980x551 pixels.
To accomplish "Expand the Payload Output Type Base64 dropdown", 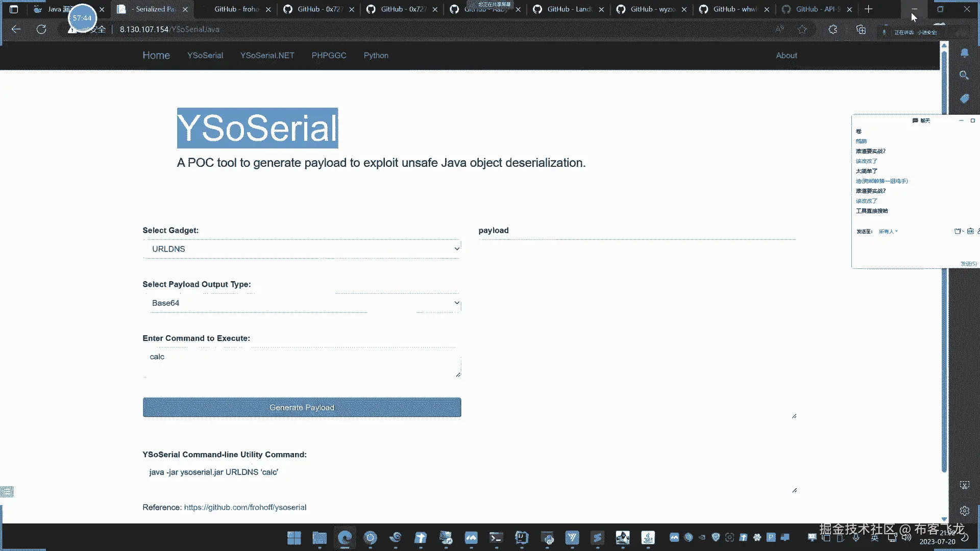I will 302,303.
